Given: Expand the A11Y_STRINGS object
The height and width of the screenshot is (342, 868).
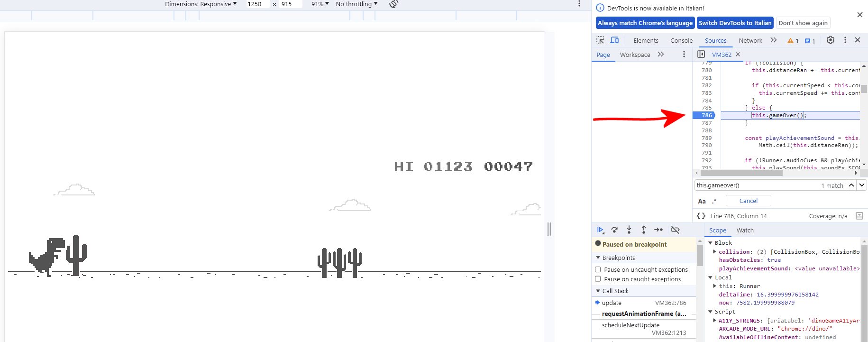Looking at the screenshot, I should coord(715,321).
